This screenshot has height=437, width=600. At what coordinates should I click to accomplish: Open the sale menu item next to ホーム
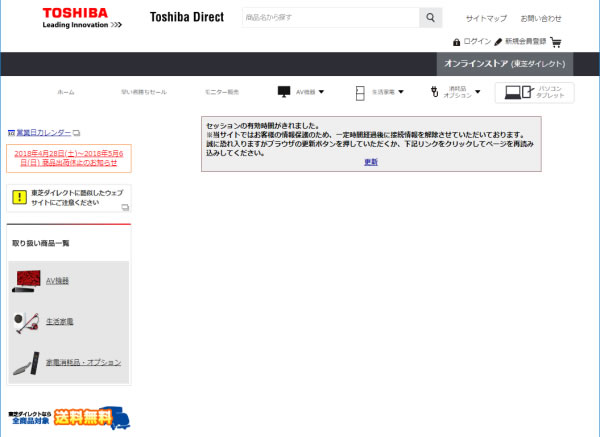point(144,92)
